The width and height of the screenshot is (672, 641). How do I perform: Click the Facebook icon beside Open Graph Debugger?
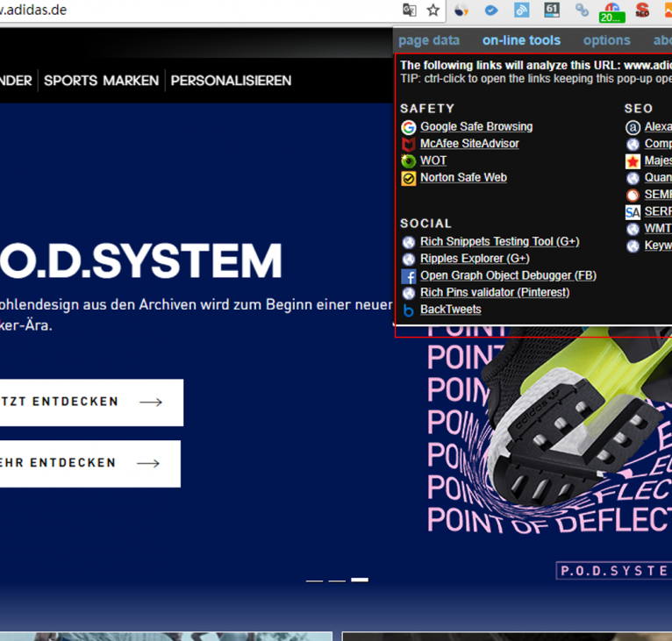click(408, 276)
